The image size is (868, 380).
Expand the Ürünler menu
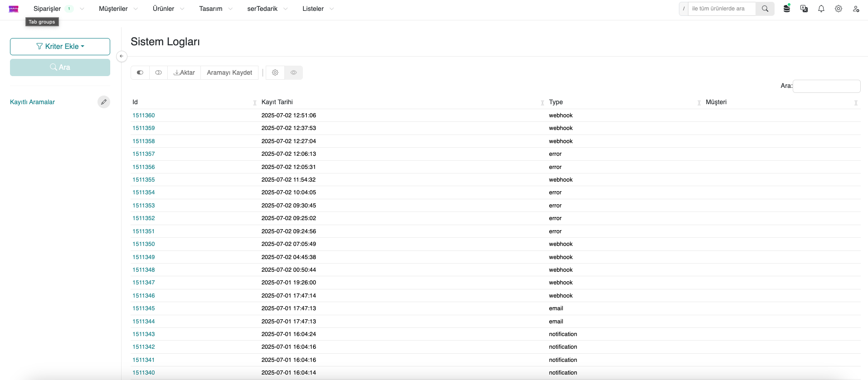pyautogui.click(x=168, y=9)
